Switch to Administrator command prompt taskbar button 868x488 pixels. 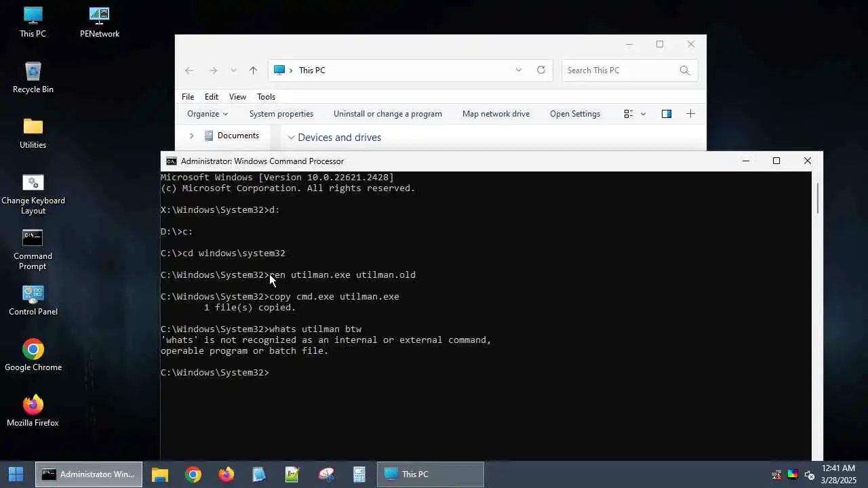click(x=89, y=474)
